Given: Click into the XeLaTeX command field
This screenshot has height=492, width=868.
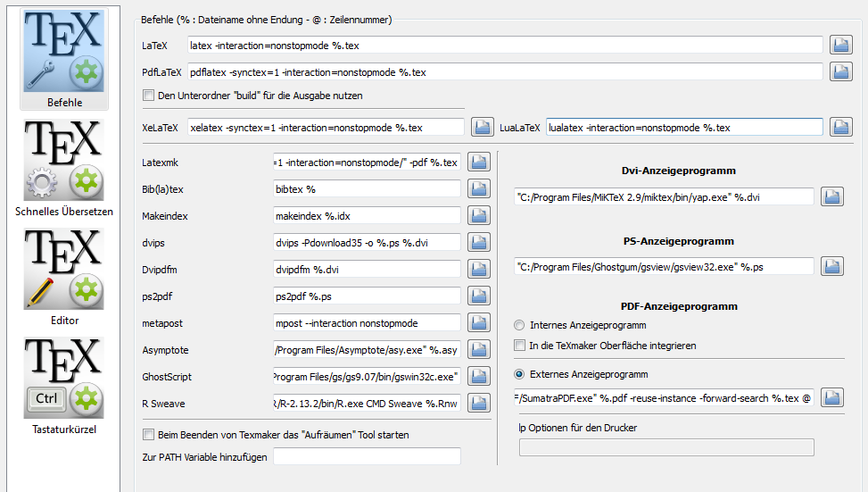Looking at the screenshot, I should tap(327, 128).
